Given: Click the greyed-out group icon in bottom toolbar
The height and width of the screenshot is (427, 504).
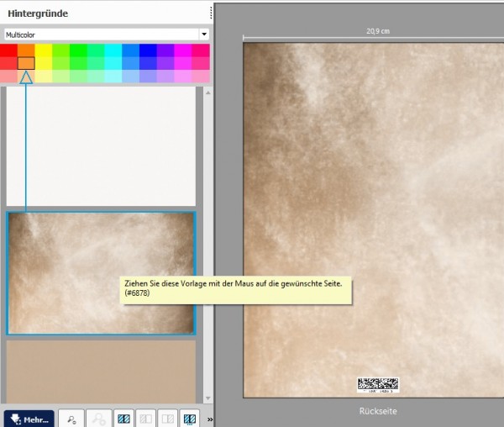Looking at the screenshot, I should click(x=100, y=418).
